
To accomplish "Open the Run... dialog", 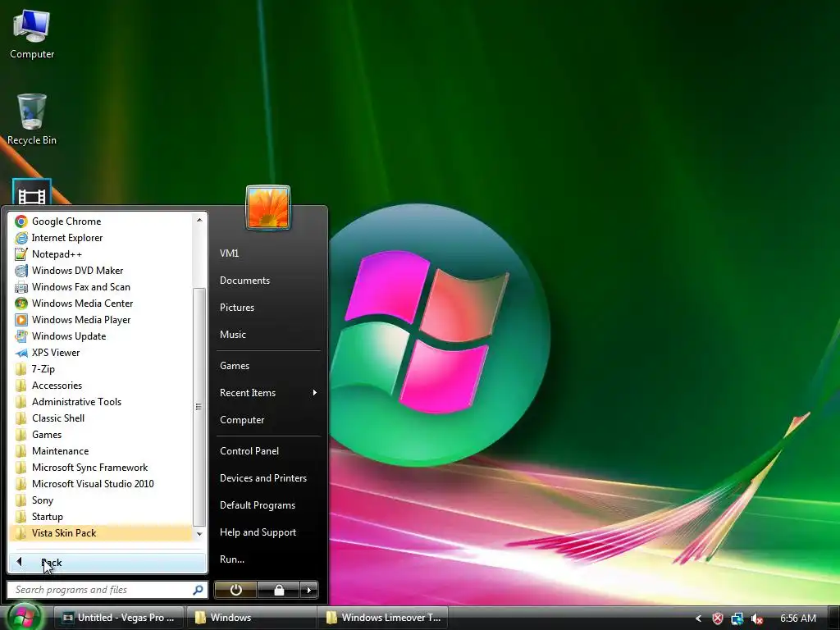I will (268, 559).
